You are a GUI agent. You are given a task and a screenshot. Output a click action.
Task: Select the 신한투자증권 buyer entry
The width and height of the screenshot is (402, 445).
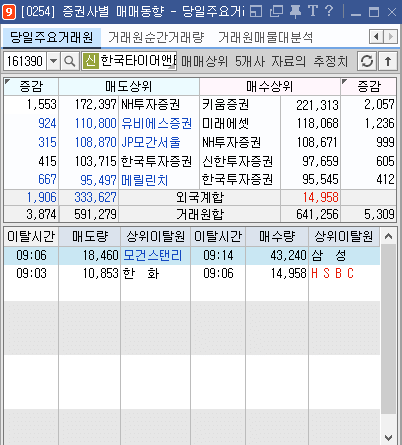click(x=238, y=161)
